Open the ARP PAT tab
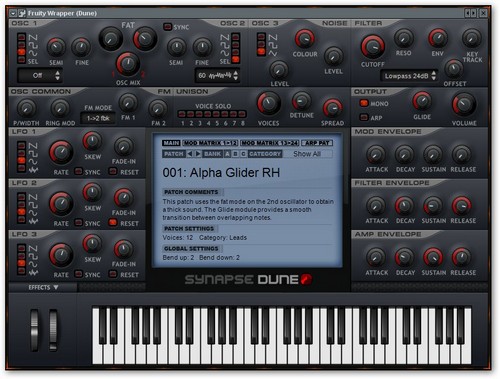500x379 pixels. tap(317, 143)
